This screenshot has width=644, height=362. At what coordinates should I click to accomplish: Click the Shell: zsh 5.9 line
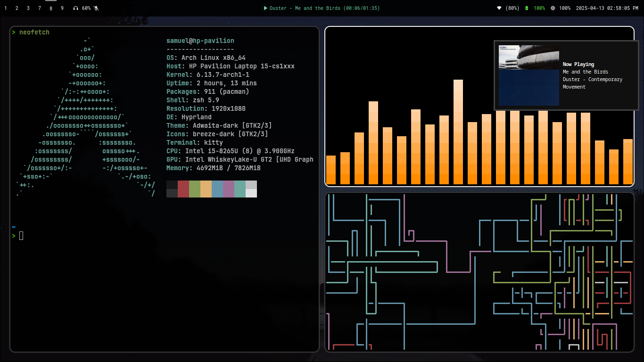tap(193, 100)
